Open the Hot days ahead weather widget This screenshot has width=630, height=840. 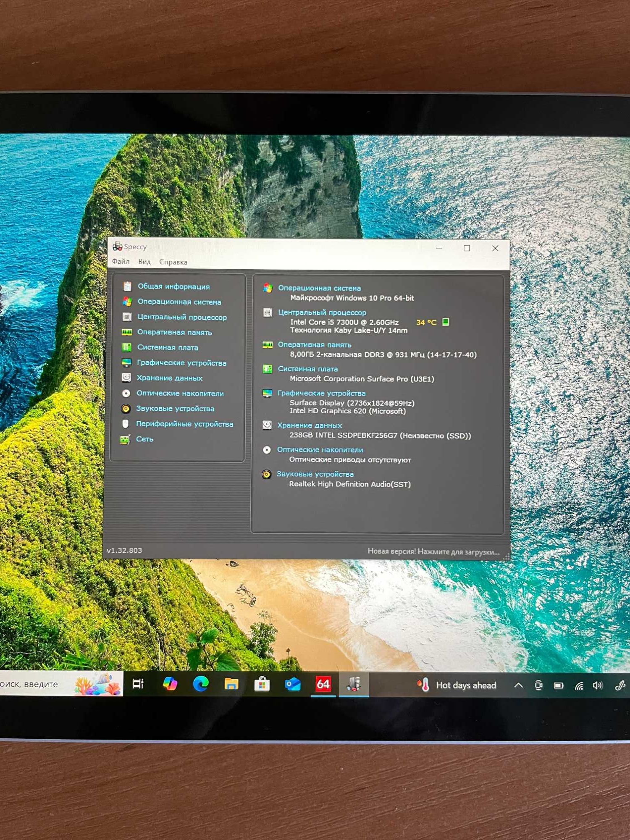[457, 685]
